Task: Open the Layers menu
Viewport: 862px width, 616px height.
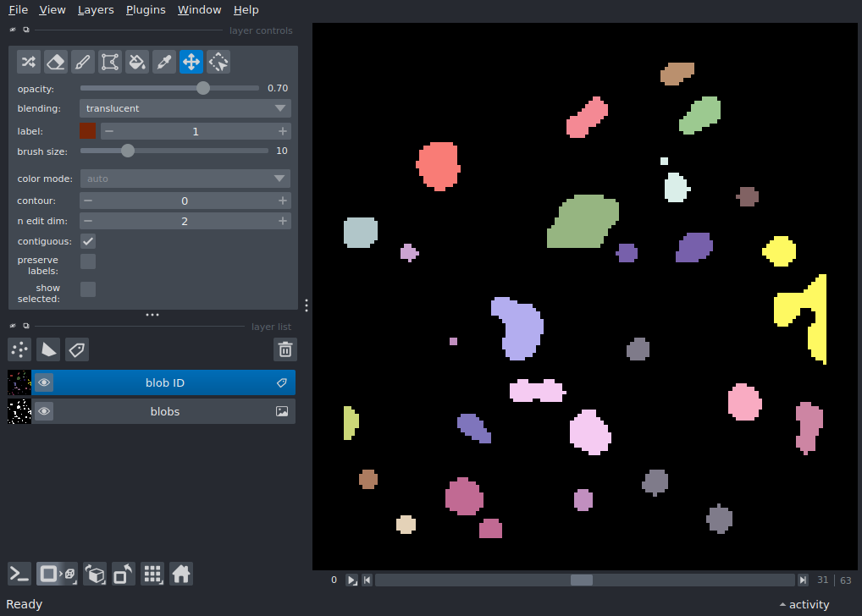Action: click(95, 10)
